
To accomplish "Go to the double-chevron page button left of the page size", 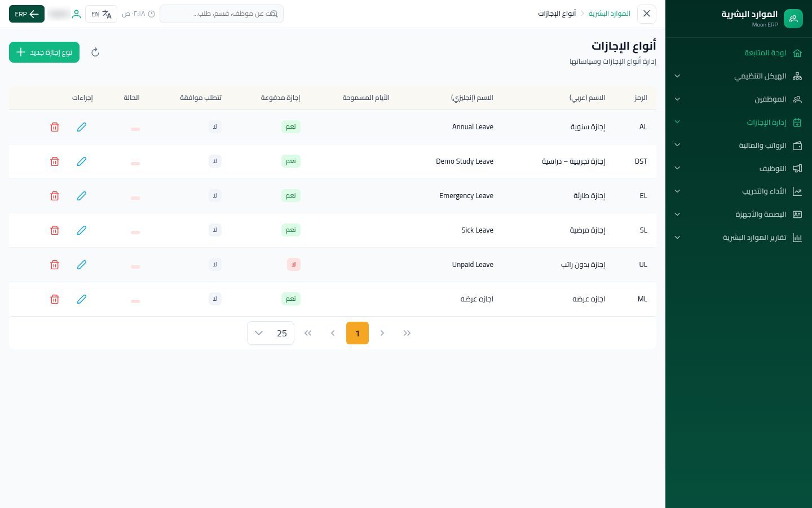I will coord(308,333).
